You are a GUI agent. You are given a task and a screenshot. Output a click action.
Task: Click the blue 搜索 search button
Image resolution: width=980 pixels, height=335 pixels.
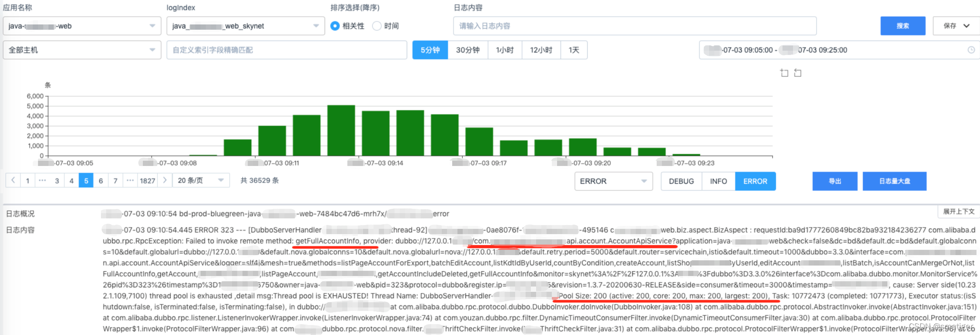pyautogui.click(x=903, y=26)
